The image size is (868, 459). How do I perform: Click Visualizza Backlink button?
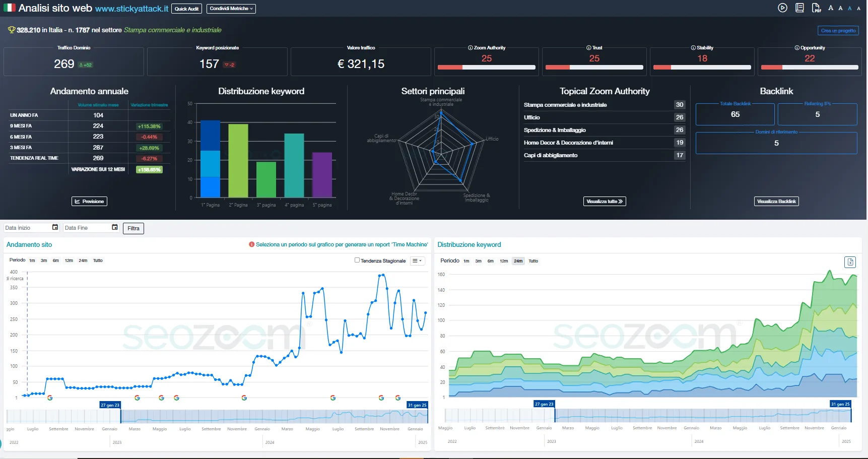[x=776, y=202]
